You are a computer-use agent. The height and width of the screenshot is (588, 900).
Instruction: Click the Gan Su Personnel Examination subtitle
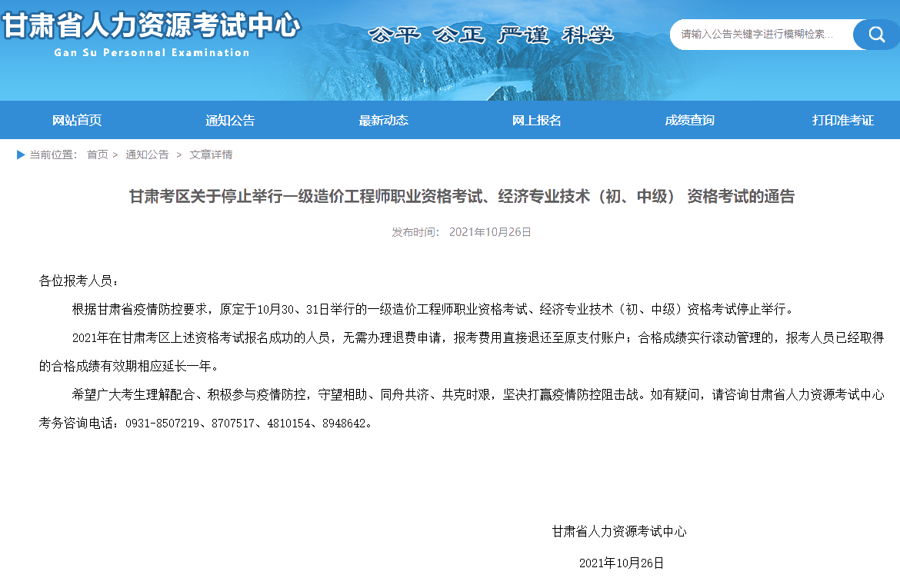pos(152,52)
